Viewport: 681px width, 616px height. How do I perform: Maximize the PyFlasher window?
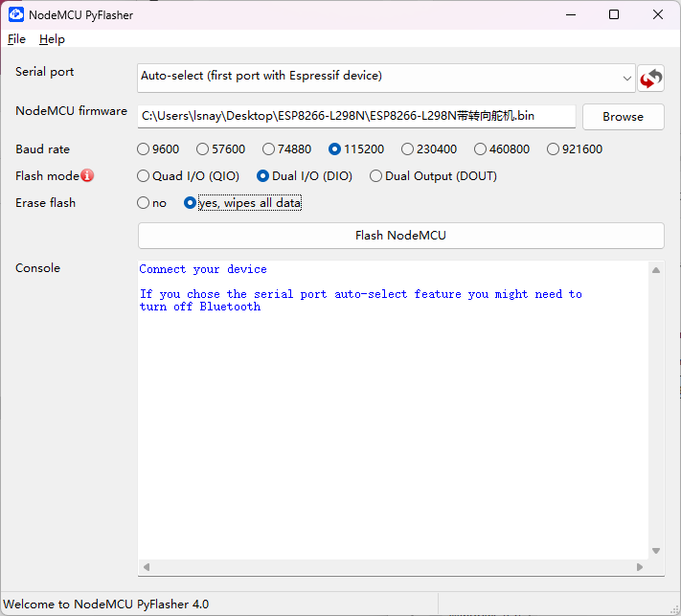614,14
